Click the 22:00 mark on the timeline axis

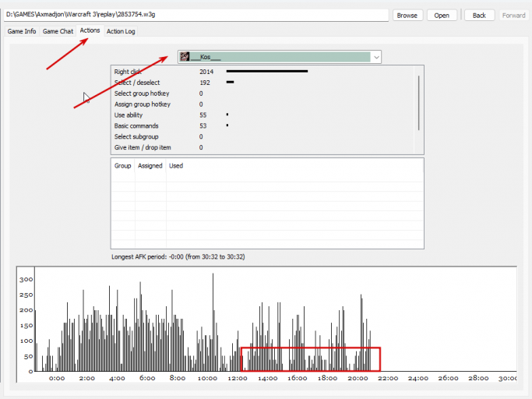[x=388, y=378]
